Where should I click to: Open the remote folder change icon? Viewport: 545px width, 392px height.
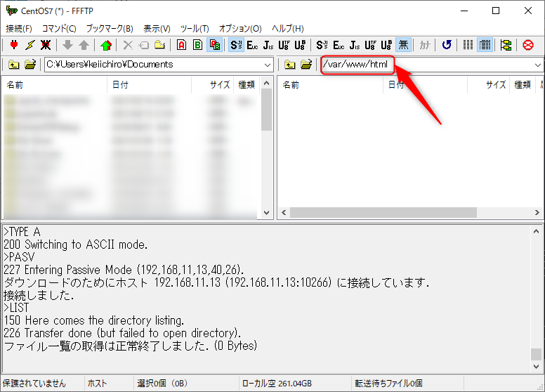point(306,65)
